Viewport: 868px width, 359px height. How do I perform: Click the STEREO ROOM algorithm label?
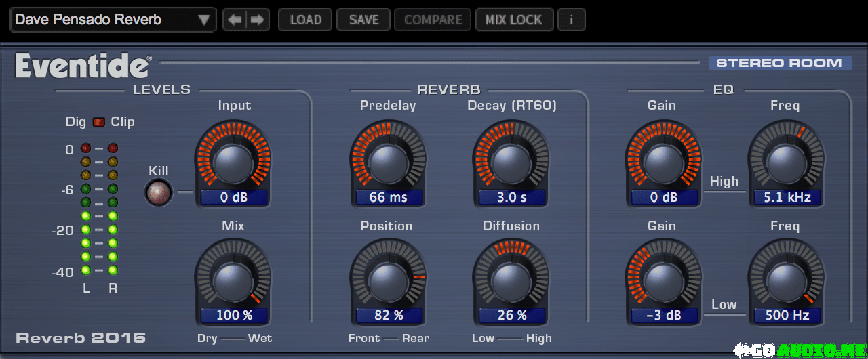click(x=779, y=63)
